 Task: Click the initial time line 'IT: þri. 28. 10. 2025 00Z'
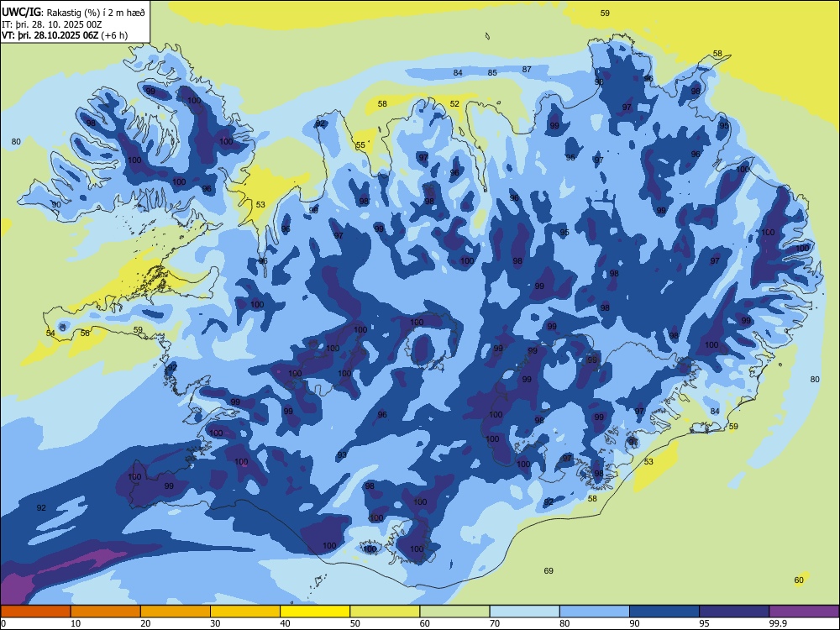(54, 24)
